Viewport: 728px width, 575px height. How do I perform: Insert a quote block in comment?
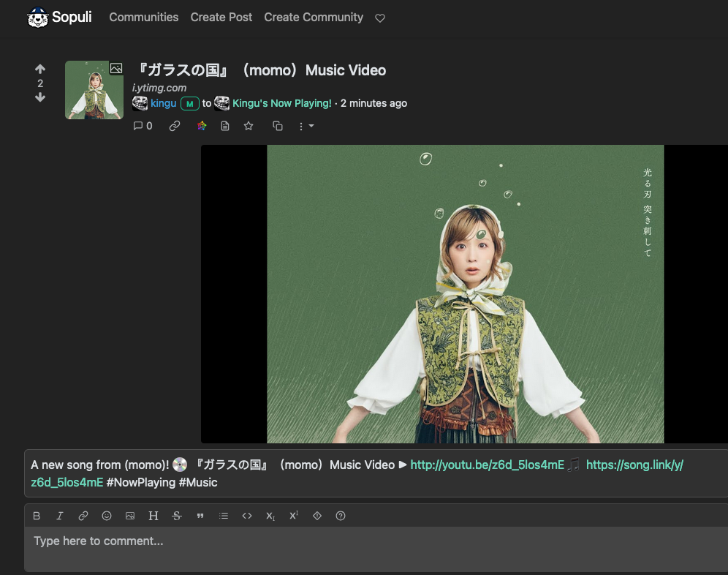pos(200,516)
